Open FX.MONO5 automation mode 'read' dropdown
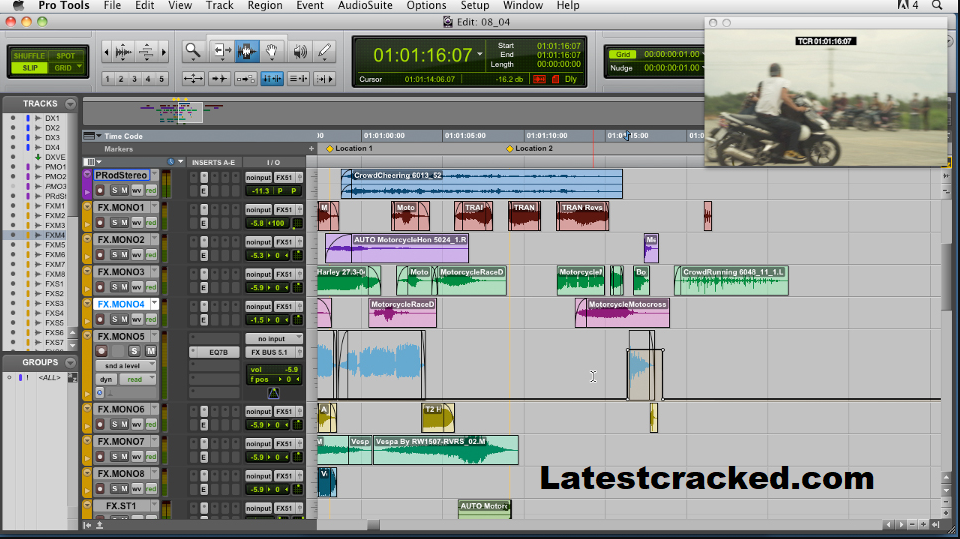The image size is (960, 539). 137,380
